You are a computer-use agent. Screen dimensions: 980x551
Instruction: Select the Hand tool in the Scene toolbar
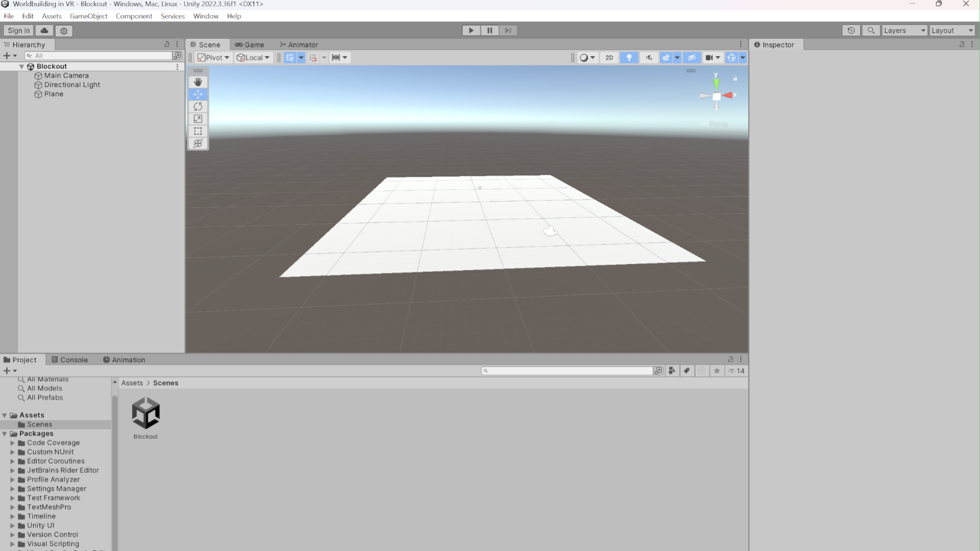pos(198,82)
